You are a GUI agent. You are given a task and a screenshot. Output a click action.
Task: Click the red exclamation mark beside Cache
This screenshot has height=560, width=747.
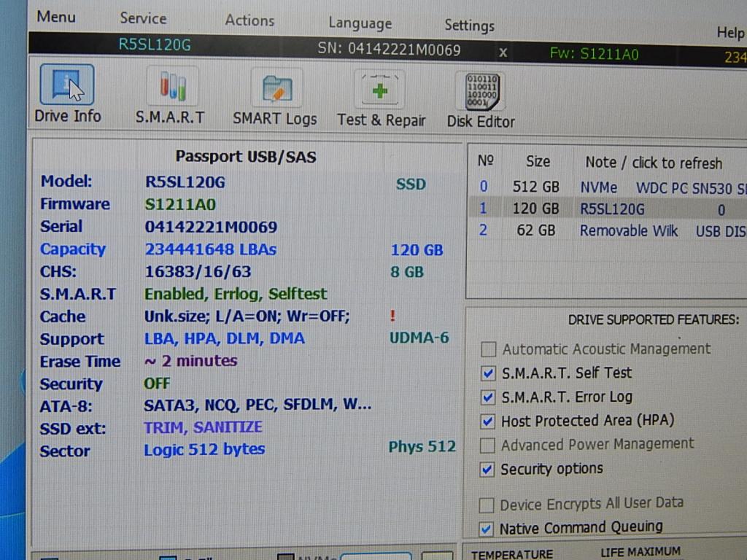coord(392,316)
